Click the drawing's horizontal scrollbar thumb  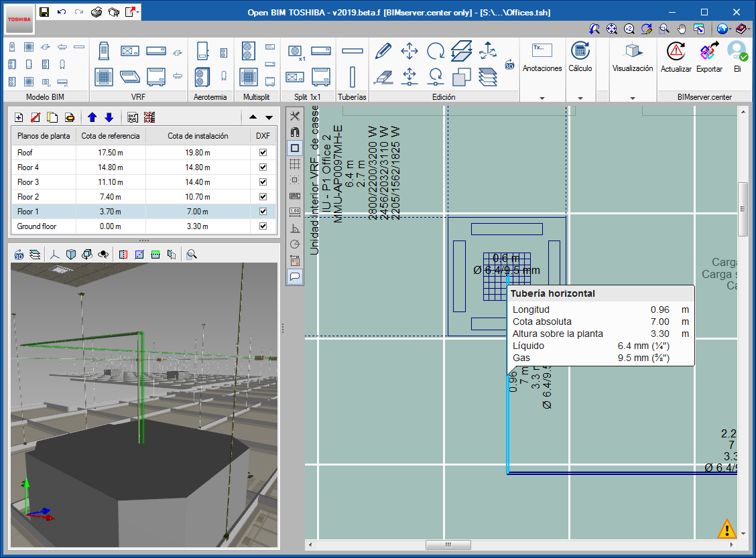[x=448, y=545]
